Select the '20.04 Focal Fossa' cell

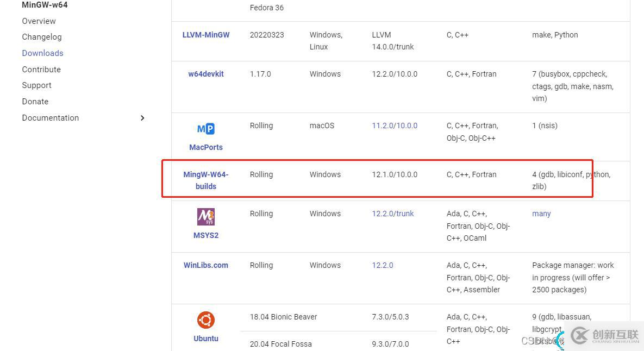tap(281, 344)
